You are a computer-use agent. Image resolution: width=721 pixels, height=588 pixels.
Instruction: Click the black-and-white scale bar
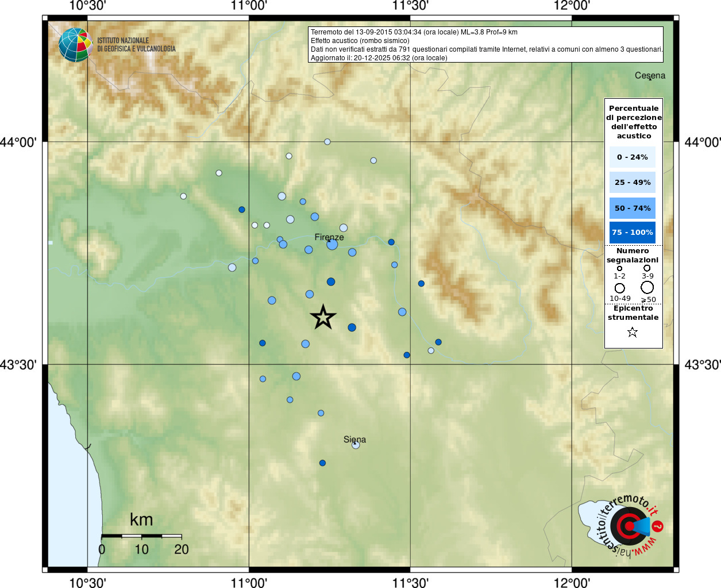point(141,536)
